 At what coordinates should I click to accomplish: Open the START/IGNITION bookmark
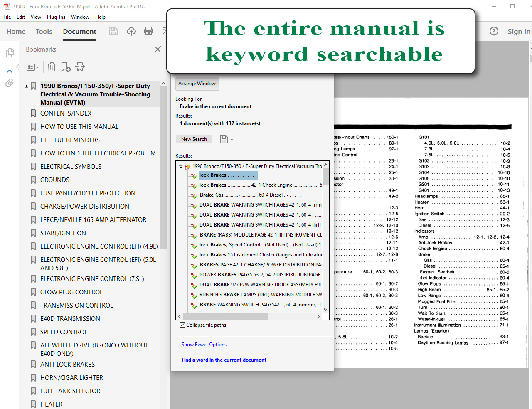(x=63, y=233)
